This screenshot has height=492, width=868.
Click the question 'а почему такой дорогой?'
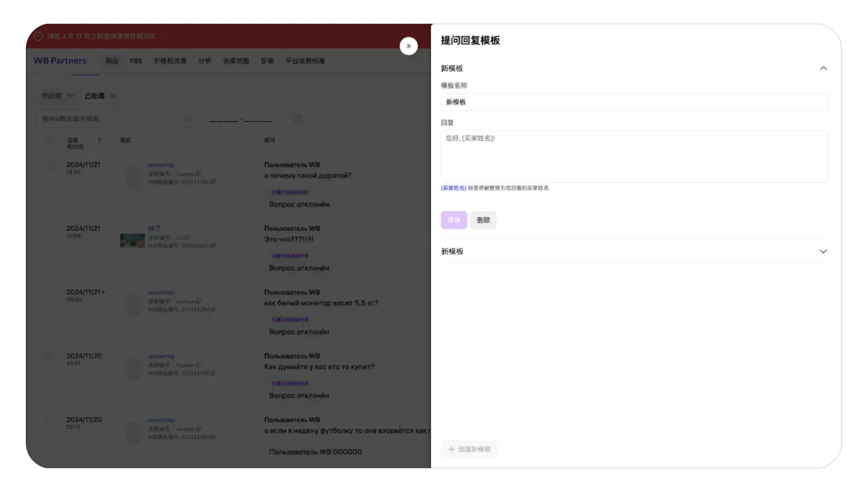coord(308,176)
